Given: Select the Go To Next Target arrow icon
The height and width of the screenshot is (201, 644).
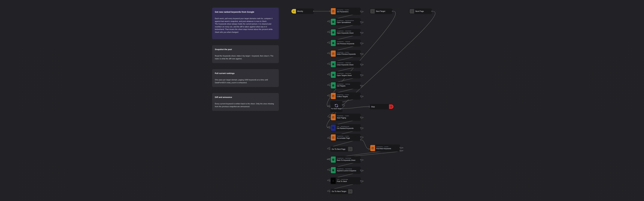Looking at the screenshot, I should (x=350, y=191).
